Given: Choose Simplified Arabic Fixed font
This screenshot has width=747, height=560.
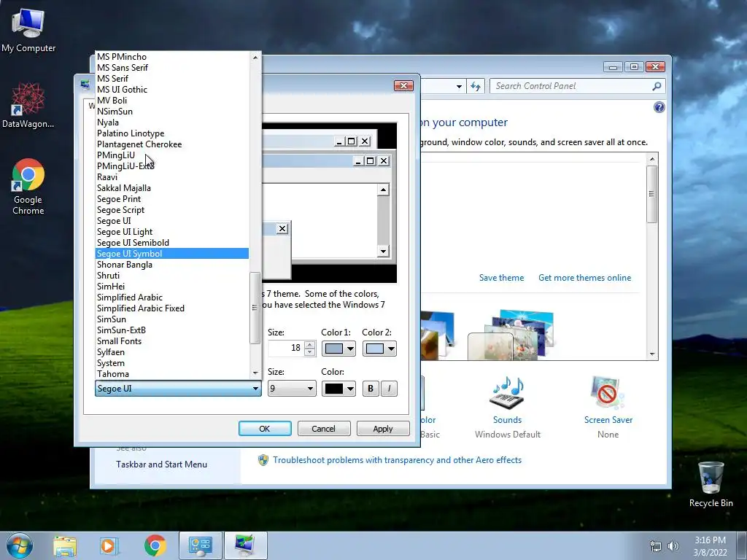Looking at the screenshot, I should pos(171,308).
